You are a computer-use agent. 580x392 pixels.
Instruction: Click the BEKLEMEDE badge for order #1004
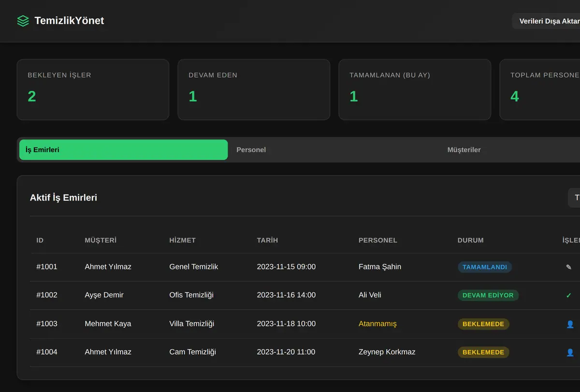(x=483, y=352)
